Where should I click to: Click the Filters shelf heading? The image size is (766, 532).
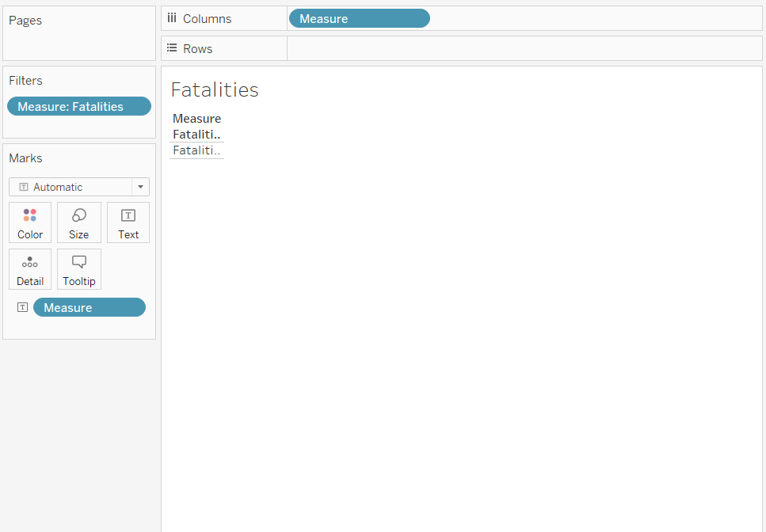click(x=26, y=81)
